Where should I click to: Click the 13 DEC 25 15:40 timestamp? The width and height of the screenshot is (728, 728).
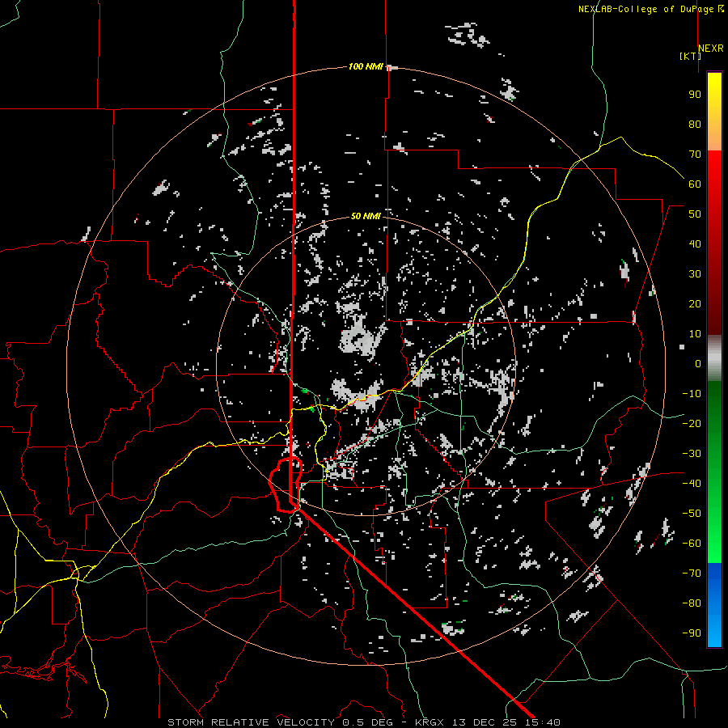505,722
